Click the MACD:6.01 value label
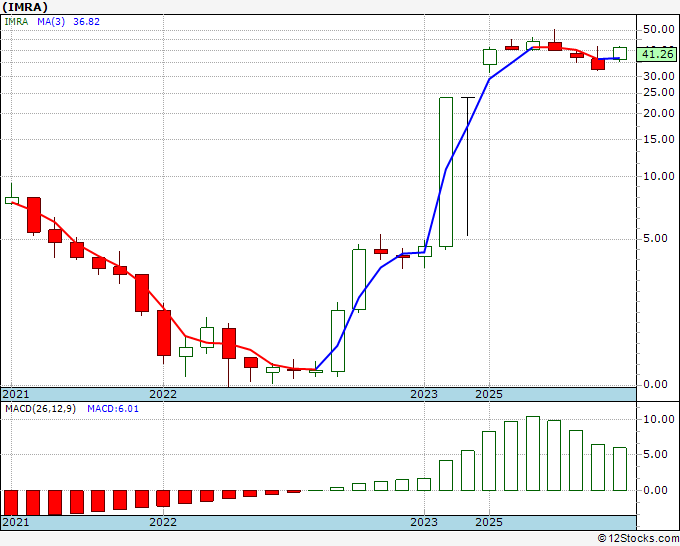 pyautogui.click(x=113, y=409)
